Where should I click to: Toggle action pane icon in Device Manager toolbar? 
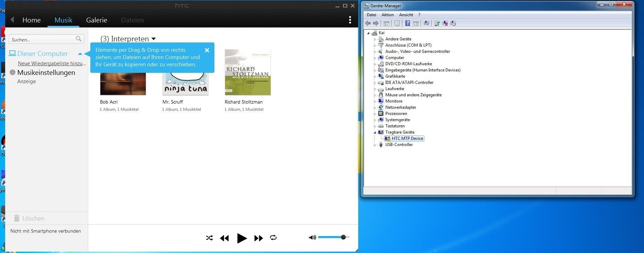[x=416, y=23]
